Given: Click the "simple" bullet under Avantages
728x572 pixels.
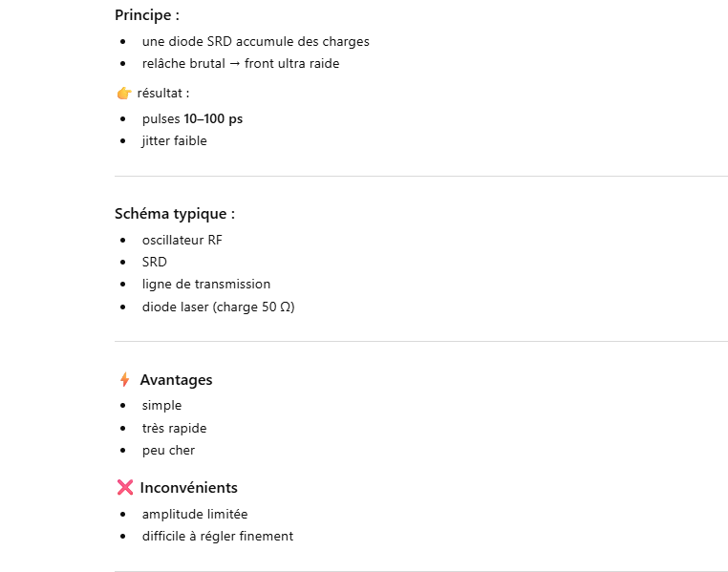Looking at the screenshot, I should (x=161, y=406).
